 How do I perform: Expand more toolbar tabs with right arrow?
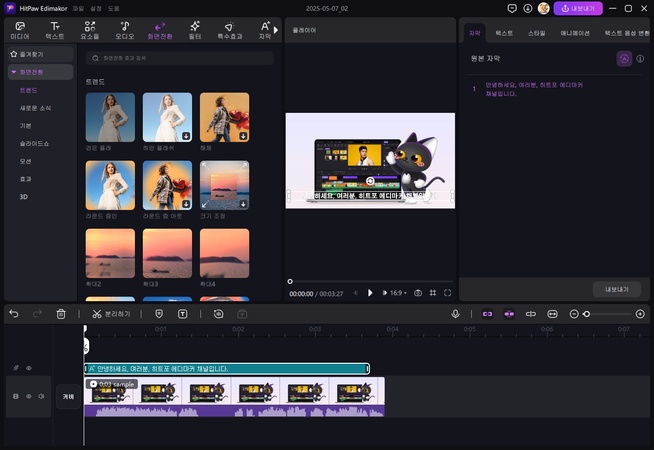[277, 30]
